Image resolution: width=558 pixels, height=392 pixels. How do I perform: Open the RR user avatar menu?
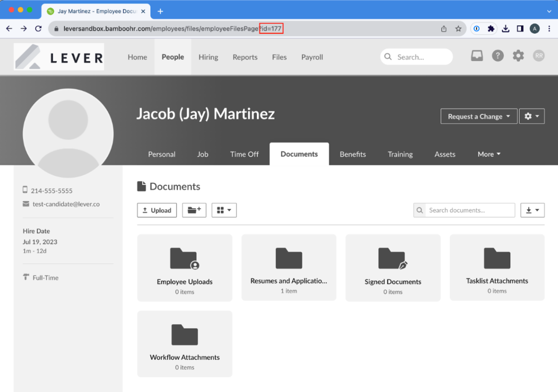pyautogui.click(x=539, y=56)
